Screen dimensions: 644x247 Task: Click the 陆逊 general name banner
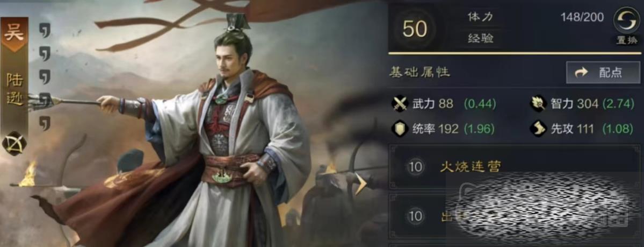pyautogui.click(x=15, y=89)
